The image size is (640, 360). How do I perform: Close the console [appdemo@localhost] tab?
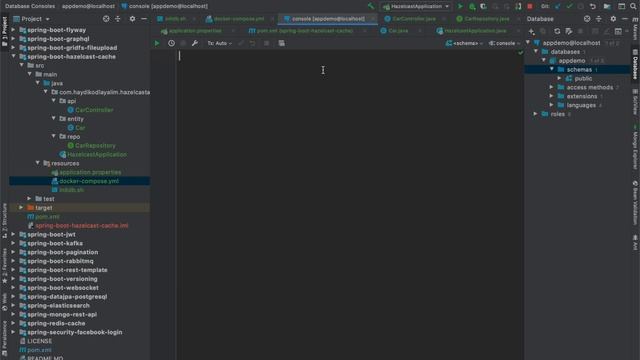click(373, 19)
